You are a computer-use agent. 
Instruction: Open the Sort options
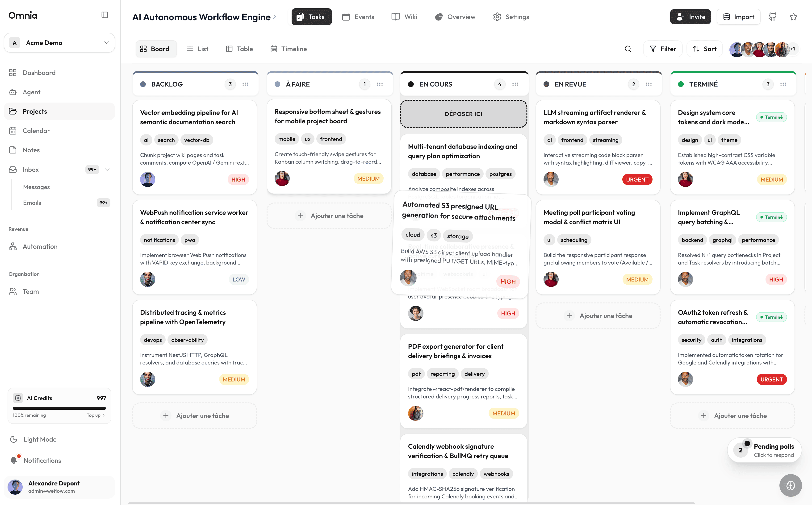704,49
